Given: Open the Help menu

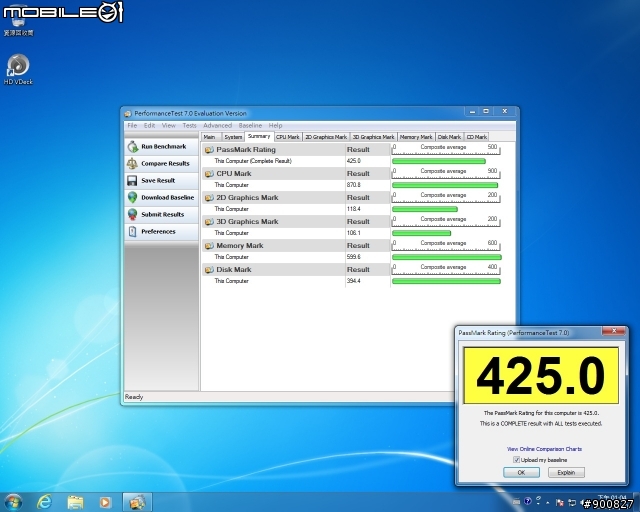Looking at the screenshot, I should [x=275, y=125].
